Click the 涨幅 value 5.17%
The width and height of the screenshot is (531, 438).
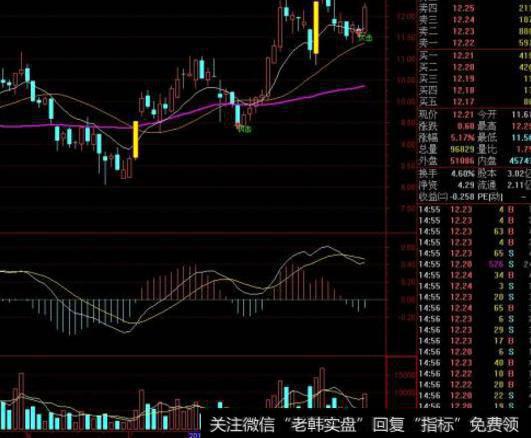click(462, 138)
